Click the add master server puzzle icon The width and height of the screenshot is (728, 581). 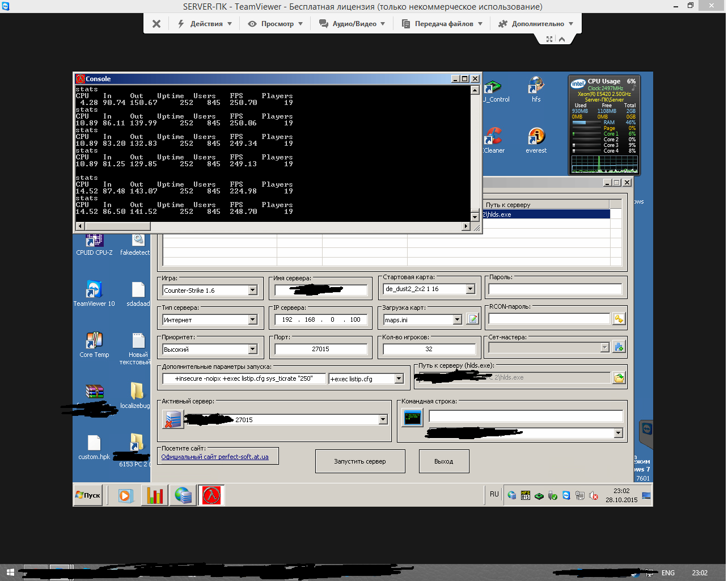619,347
